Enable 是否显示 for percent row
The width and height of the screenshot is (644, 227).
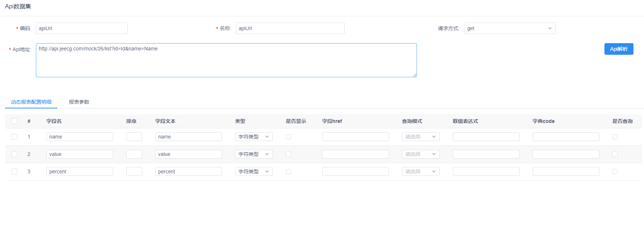coord(288,172)
